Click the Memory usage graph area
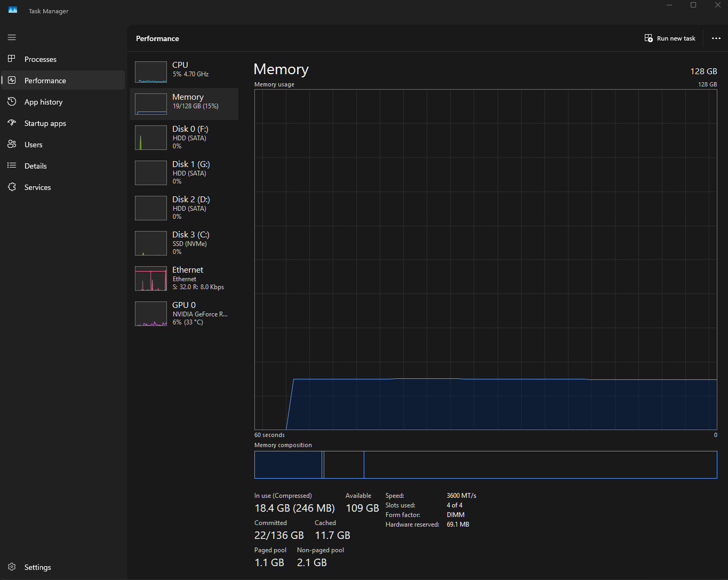 tap(485, 259)
